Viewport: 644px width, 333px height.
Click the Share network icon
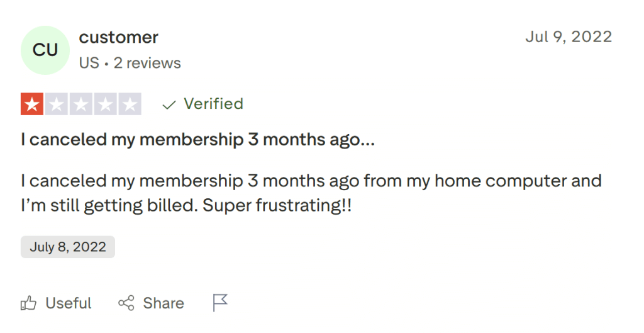click(126, 303)
